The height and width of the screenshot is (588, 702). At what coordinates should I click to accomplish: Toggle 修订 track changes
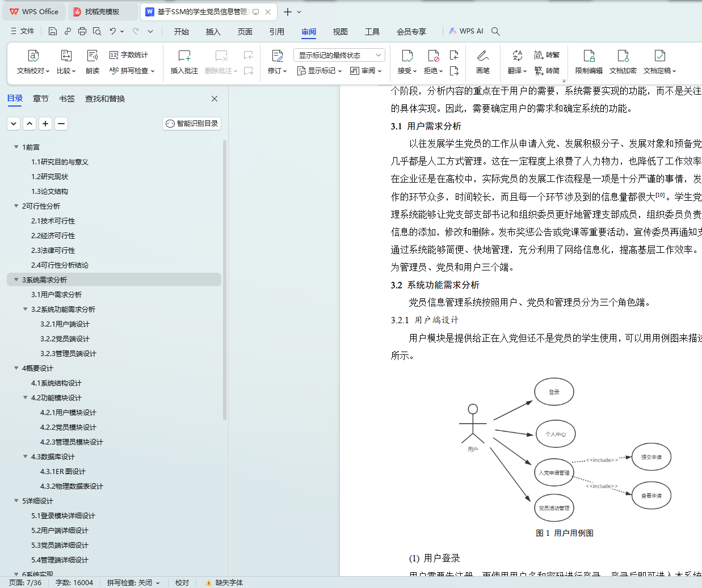[x=278, y=62]
